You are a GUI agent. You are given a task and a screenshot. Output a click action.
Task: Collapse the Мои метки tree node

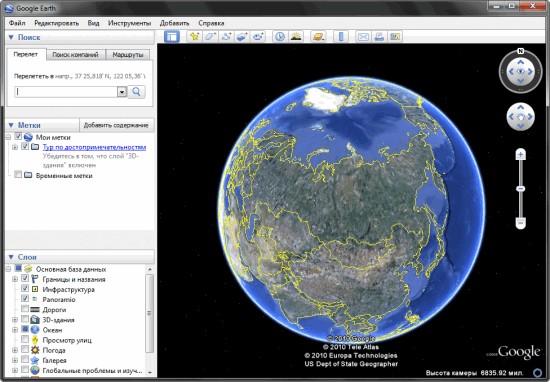pyautogui.click(x=8, y=137)
